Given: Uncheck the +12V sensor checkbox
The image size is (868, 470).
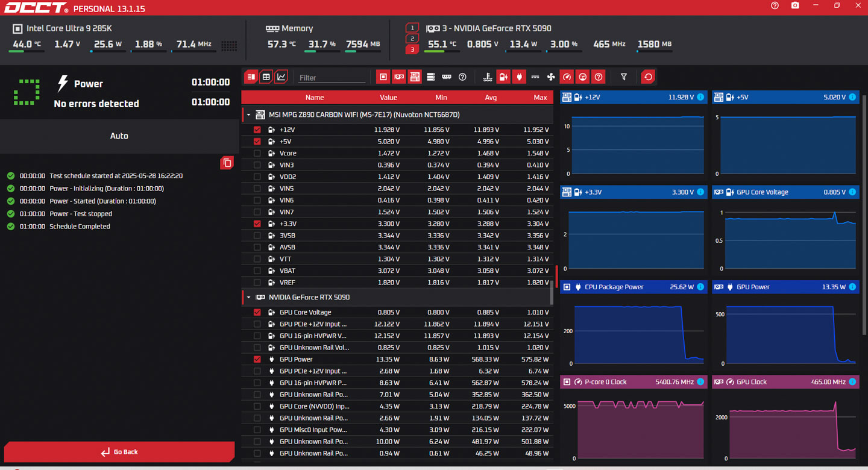Looking at the screenshot, I should point(257,130).
